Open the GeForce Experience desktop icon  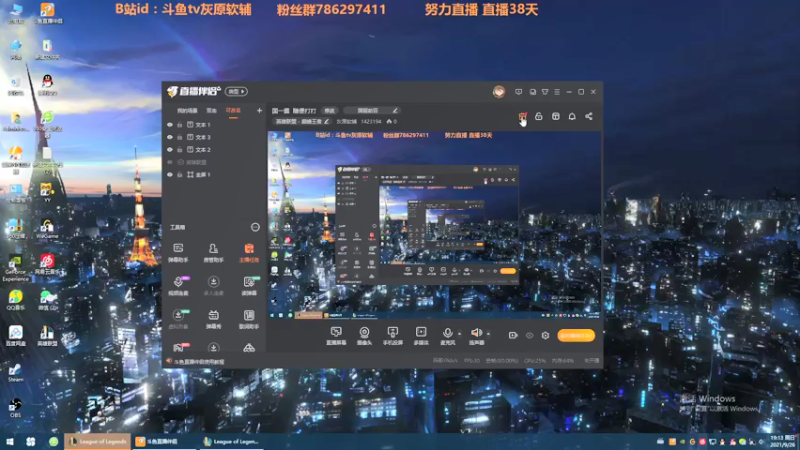tap(15, 268)
